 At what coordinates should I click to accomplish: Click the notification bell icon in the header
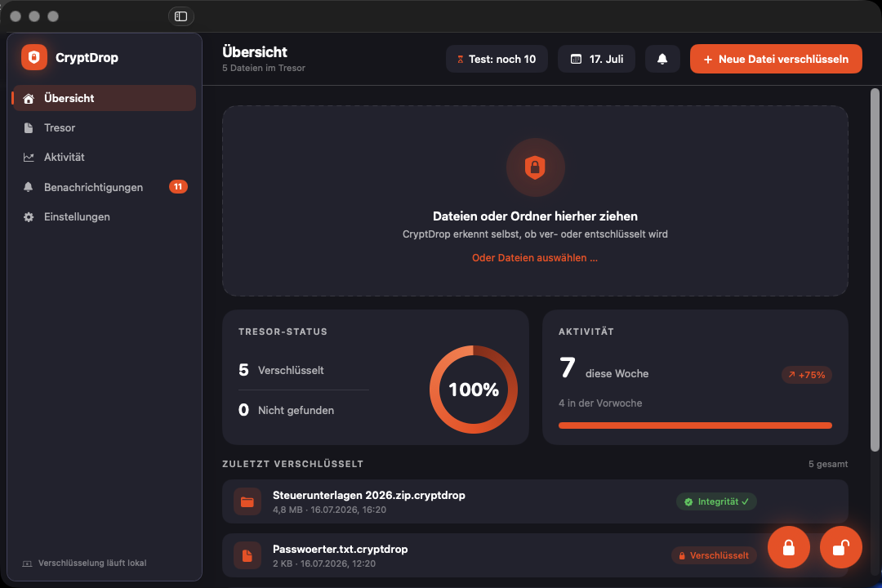click(662, 59)
